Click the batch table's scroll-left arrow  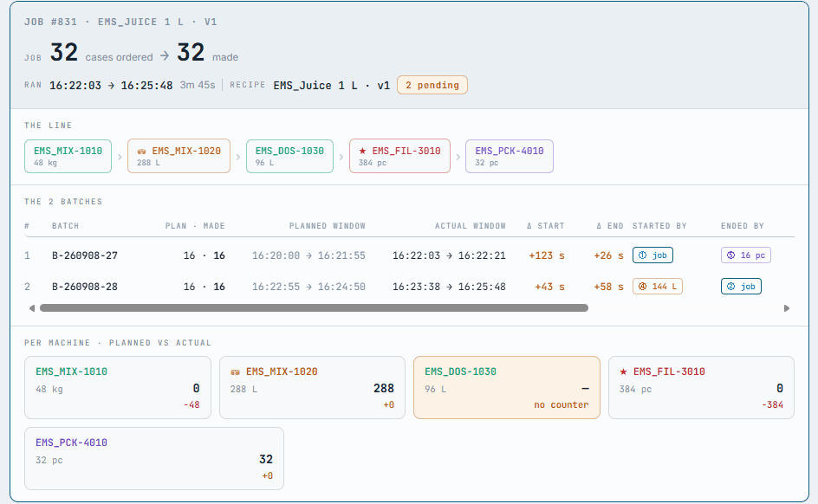point(32,308)
